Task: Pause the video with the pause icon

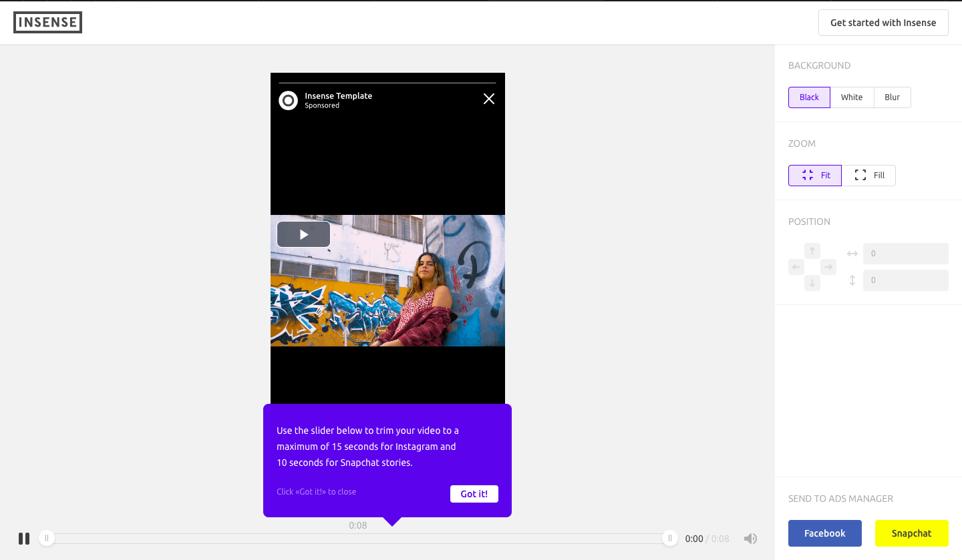Action: pyautogui.click(x=24, y=539)
